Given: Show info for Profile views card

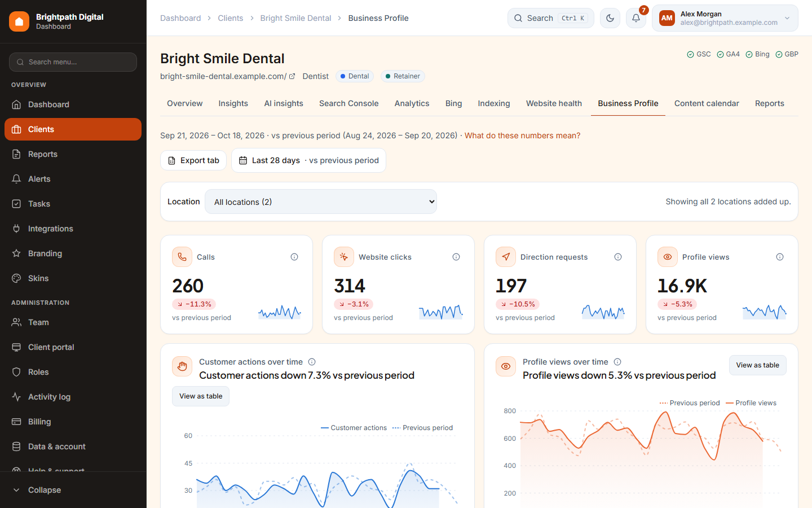Looking at the screenshot, I should tap(780, 257).
